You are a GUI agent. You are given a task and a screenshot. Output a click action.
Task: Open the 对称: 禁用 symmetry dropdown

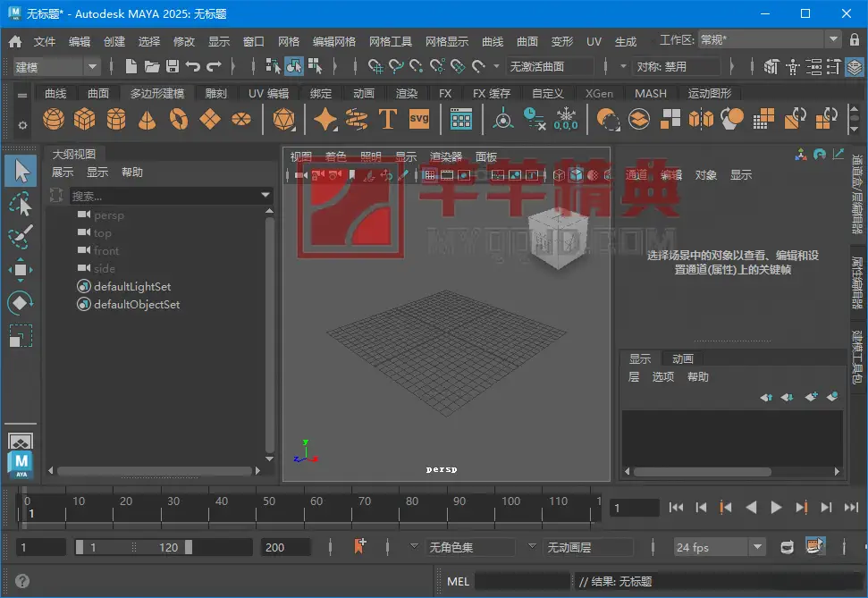[x=677, y=66]
